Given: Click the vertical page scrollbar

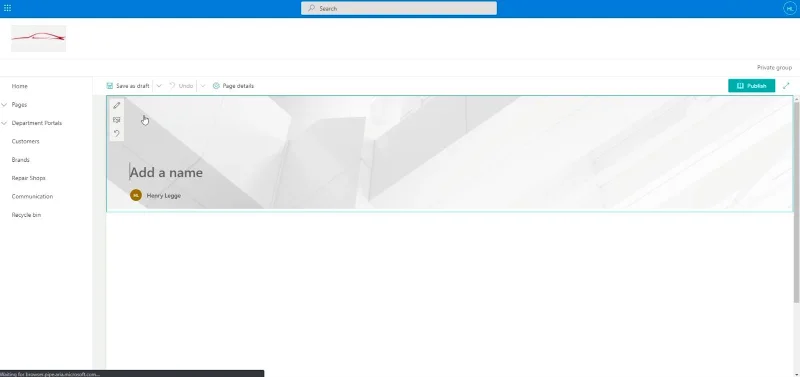Looking at the screenshot, I should pos(796,202).
